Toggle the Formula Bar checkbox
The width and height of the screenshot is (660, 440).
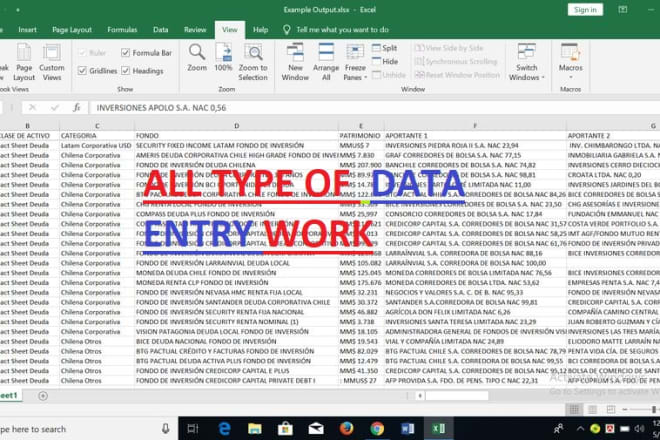tap(125, 53)
